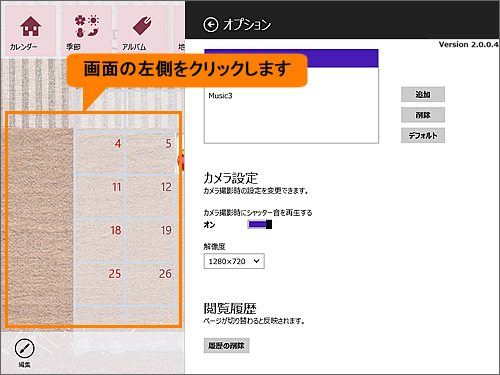Toggle shutter sound switch
This screenshot has height=375, width=500.
click(260, 225)
